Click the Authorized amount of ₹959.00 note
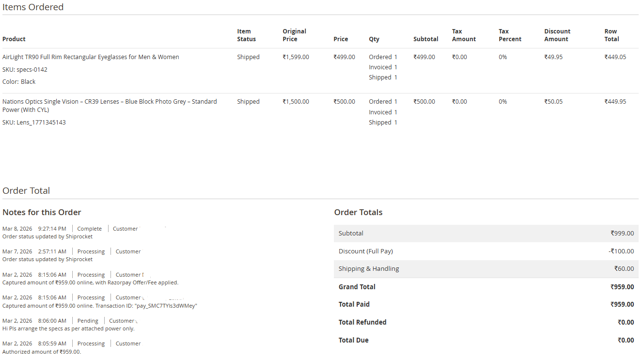 pos(42,352)
